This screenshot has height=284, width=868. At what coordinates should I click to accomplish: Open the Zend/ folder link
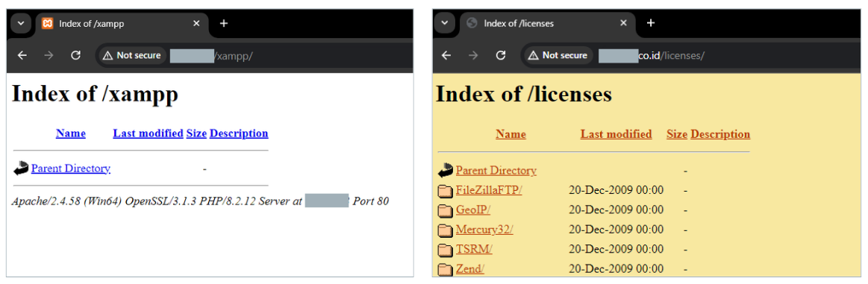click(470, 269)
